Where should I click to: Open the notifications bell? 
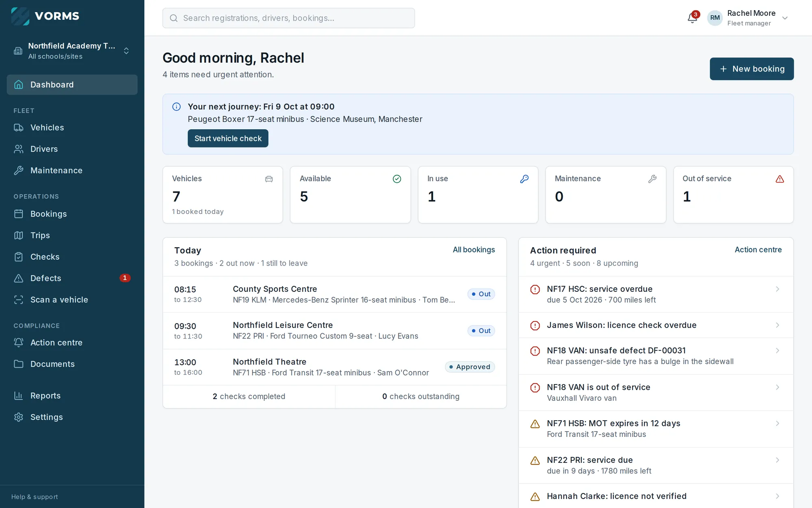coord(693,18)
